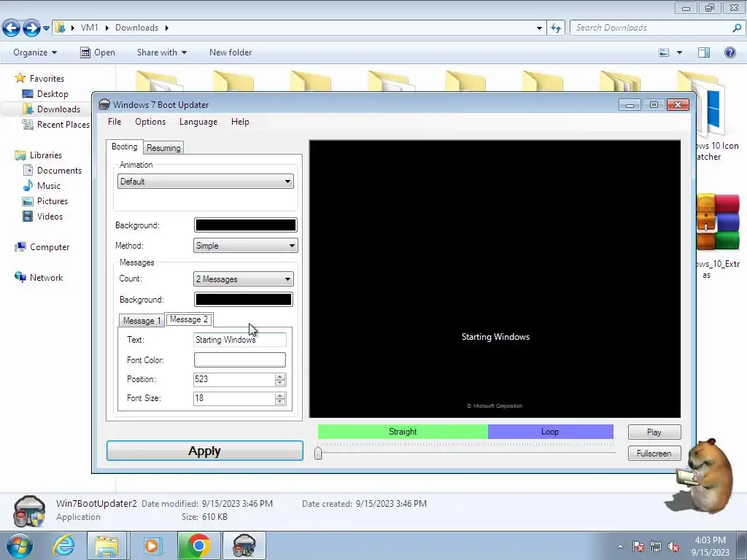The height and width of the screenshot is (560, 747).
Task: Open the Organize dropdown menu
Action: coord(35,52)
